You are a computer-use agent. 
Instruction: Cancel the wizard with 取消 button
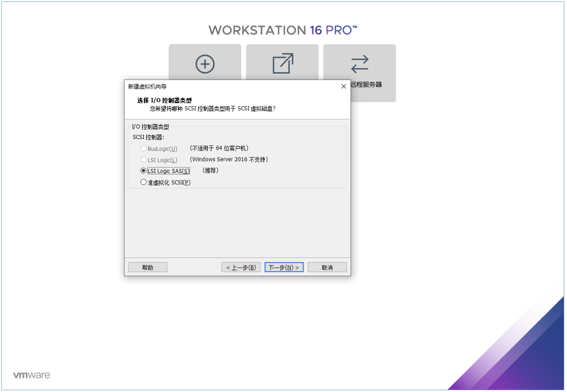tap(327, 267)
